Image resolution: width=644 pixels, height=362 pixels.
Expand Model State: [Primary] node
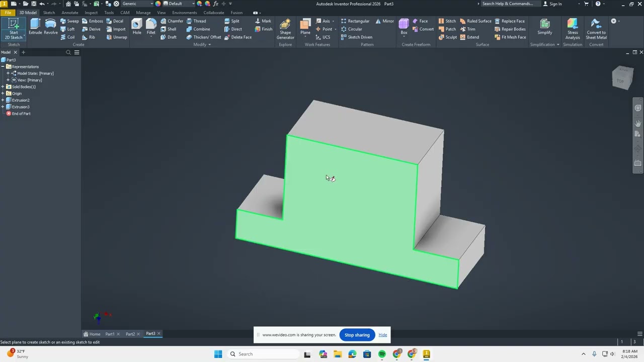coord(8,73)
